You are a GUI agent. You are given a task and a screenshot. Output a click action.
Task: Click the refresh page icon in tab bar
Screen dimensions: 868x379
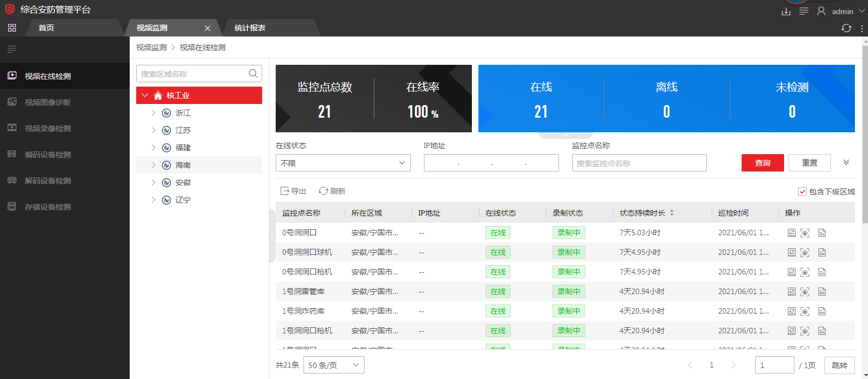[846, 28]
